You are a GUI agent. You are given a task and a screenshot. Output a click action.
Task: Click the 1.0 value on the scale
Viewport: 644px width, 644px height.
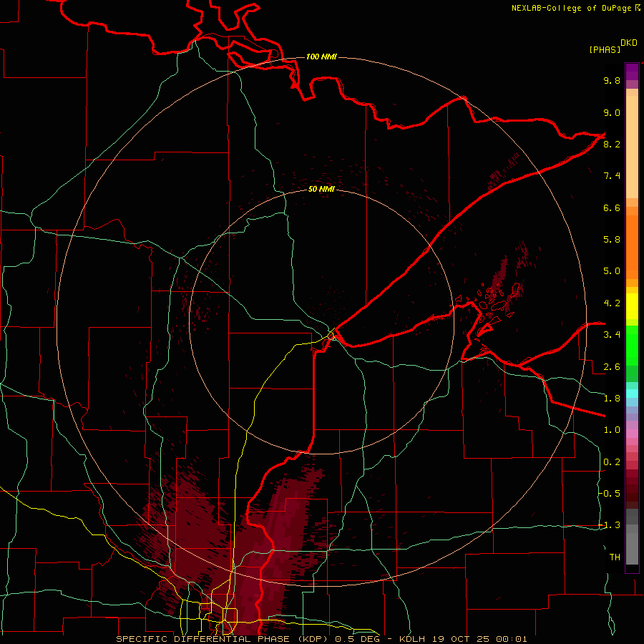(612, 430)
